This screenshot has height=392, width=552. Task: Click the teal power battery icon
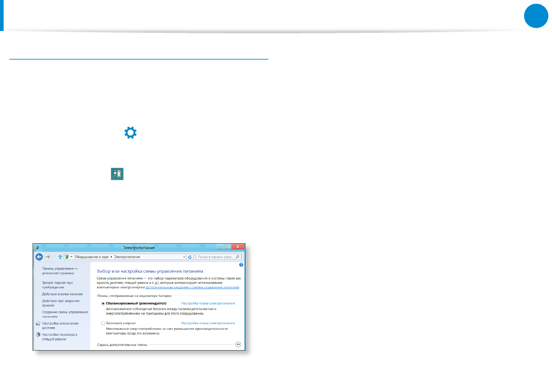pos(117,174)
